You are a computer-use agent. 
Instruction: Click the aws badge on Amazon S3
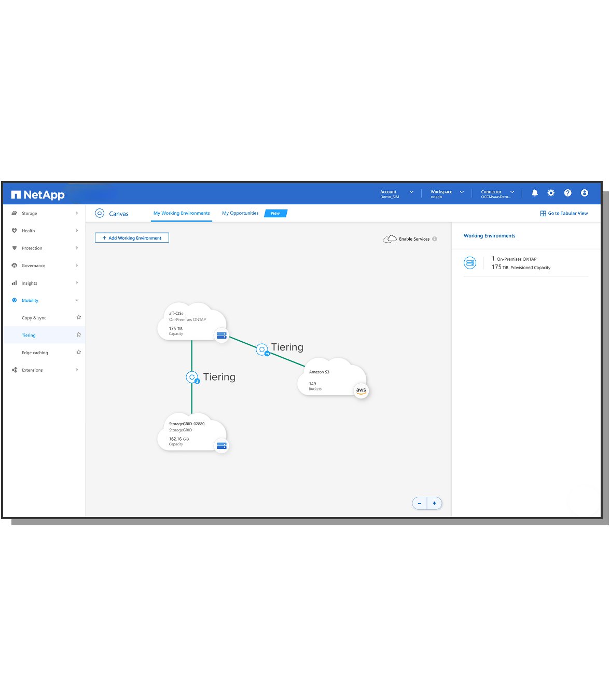pos(361,390)
